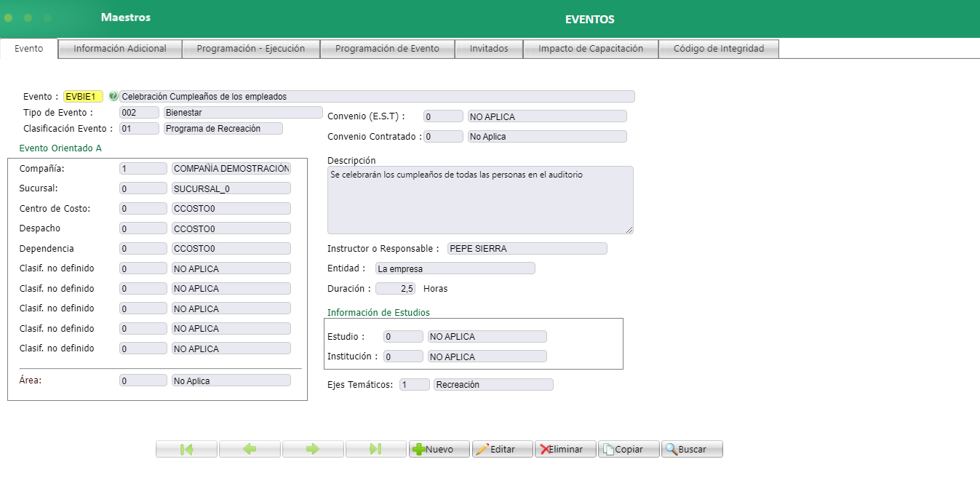The width and height of the screenshot is (980, 478).
Task: Click COMPAÑÍA DEMOSTRACIÓN field
Action: 231,168
